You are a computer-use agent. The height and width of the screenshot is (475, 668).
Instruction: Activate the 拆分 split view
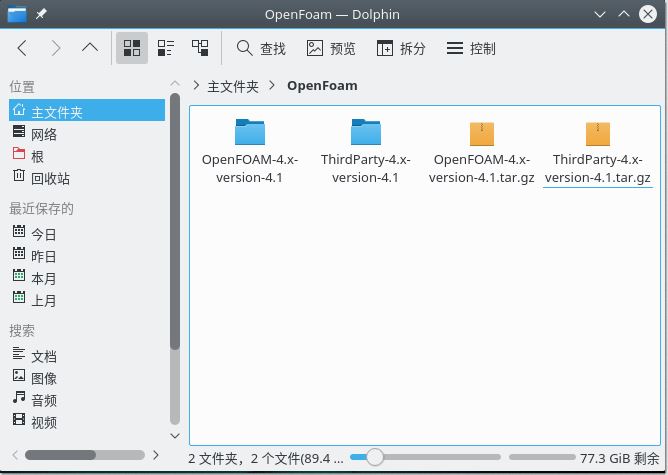tap(401, 48)
